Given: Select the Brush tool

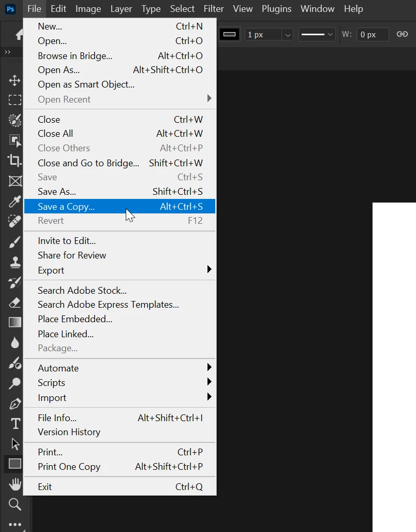Looking at the screenshot, I should pyautogui.click(x=14, y=242).
